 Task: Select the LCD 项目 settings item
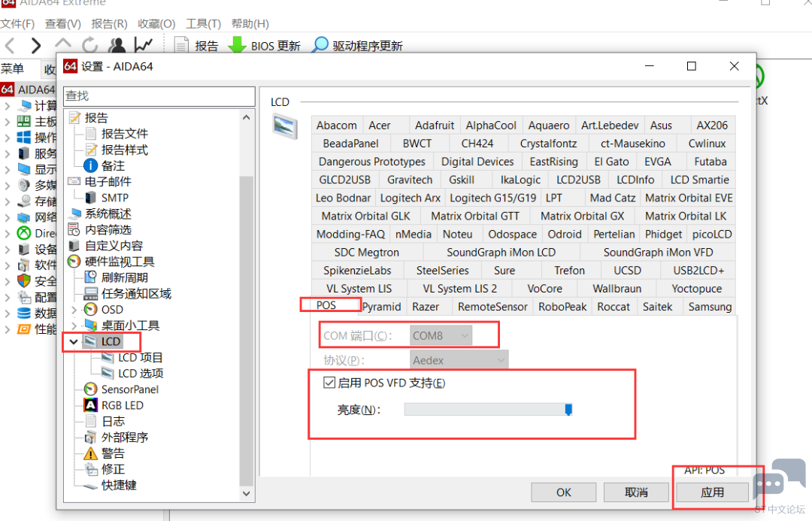141,357
